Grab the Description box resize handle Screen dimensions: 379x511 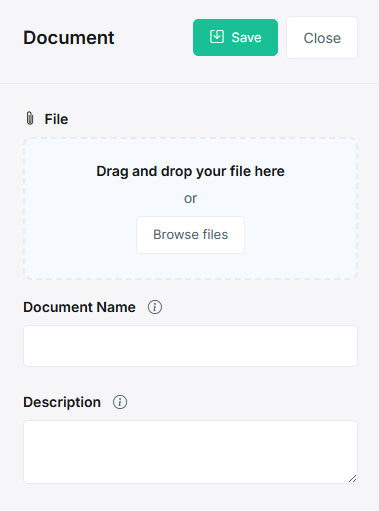[x=352, y=479]
